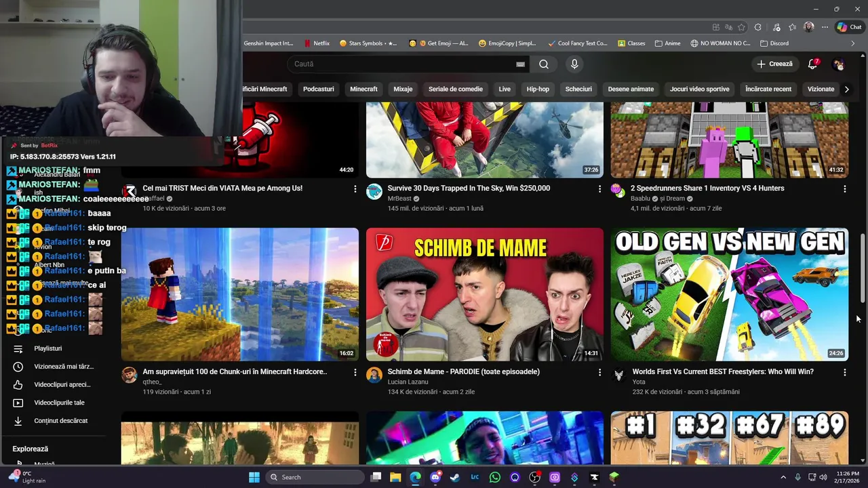Focus the Caută search field
Viewport: 868px width, 488px height.
403,64
